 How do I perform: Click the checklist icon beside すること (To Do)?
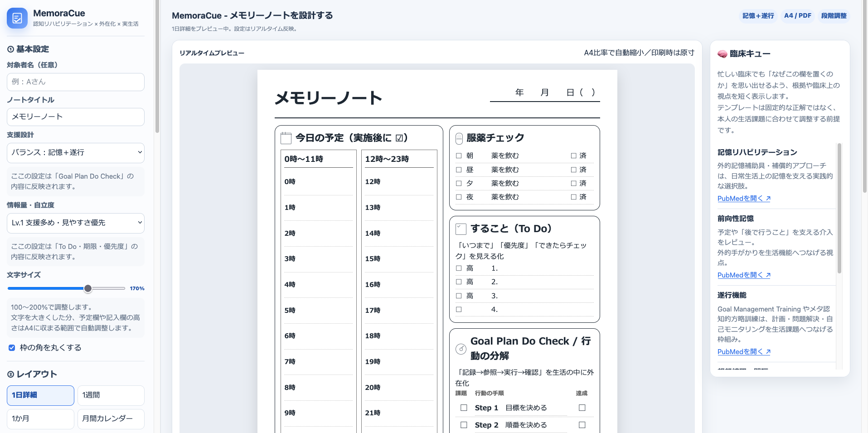coord(461,229)
